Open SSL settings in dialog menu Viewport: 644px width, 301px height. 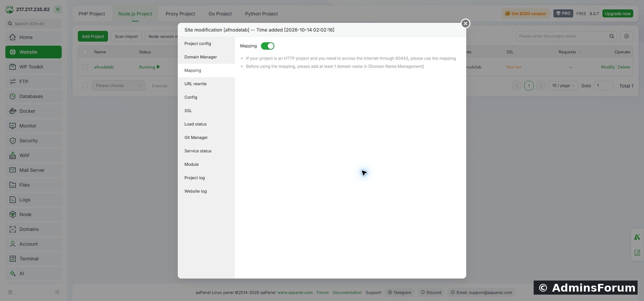(x=206, y=111)
